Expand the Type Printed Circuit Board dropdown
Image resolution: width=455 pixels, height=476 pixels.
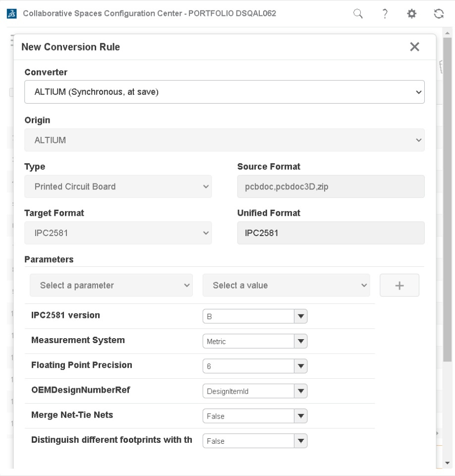click(x=118, y=187)
